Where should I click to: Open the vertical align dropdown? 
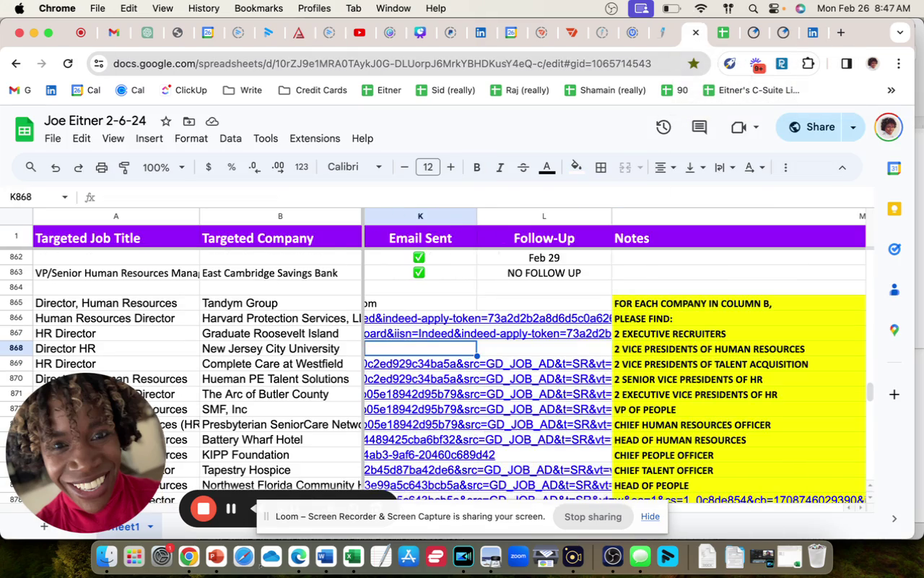pyautogui.click(x=694, y=168)
